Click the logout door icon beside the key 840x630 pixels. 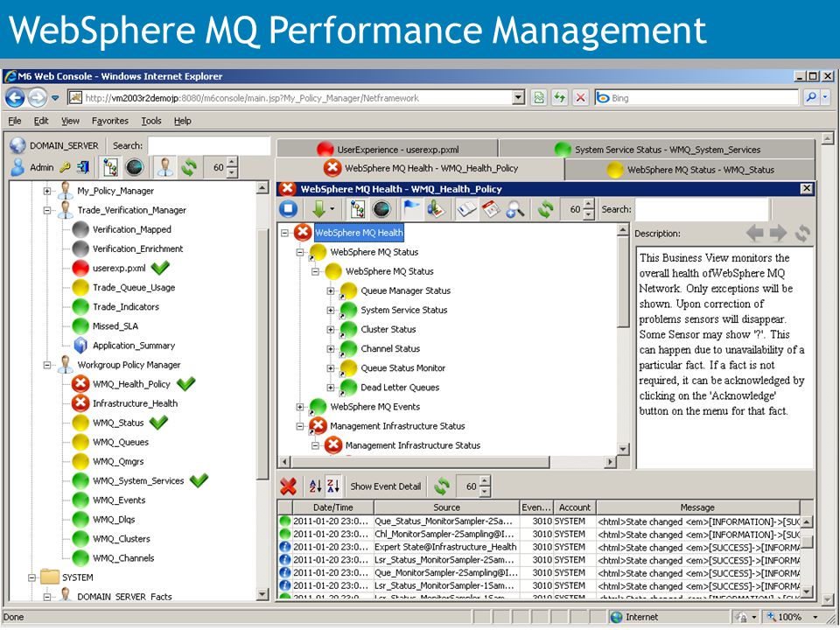click(83, 168)
